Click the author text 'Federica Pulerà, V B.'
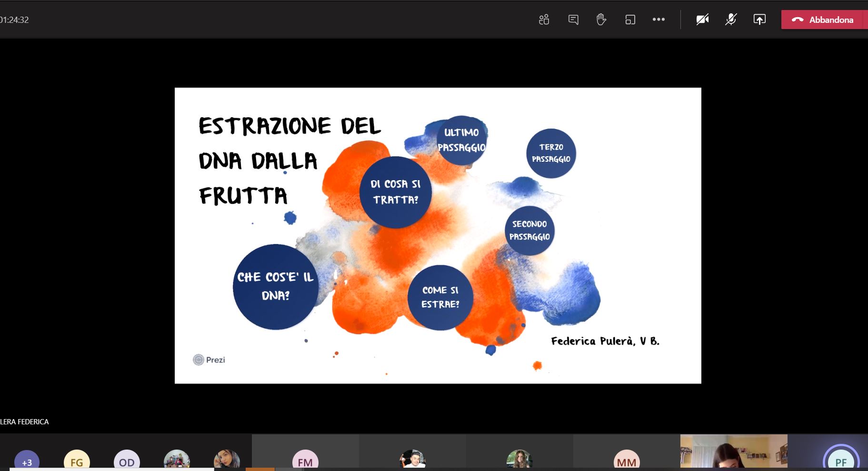 (605, 341)
